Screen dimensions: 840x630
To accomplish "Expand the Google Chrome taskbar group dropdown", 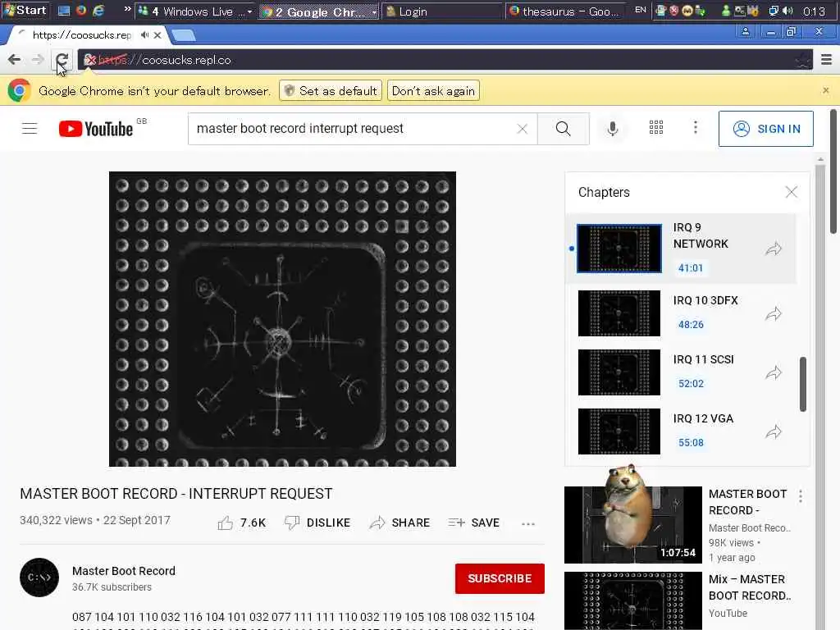I will [x=374, y=11].
